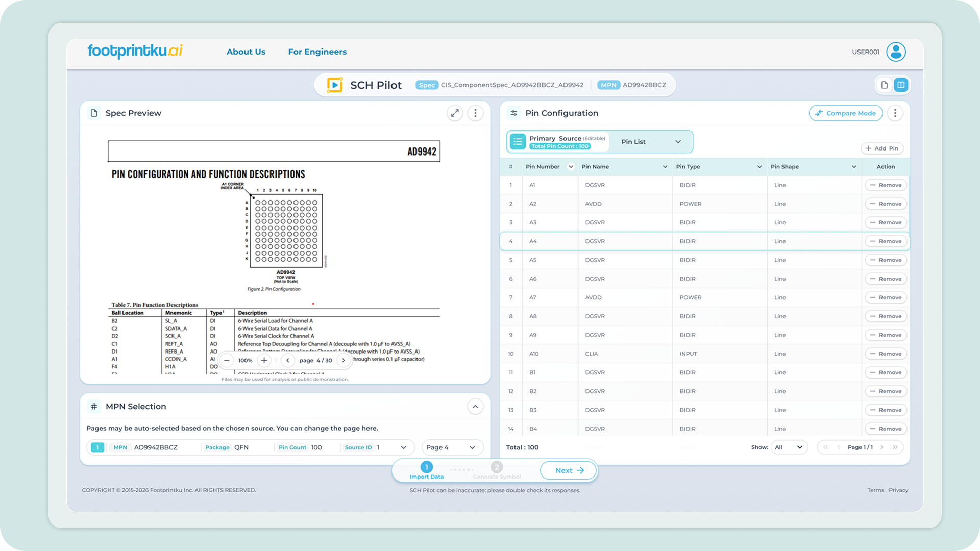Open the Show All rows dropdown
Screen dimensions: 980x551
point(789,447)
